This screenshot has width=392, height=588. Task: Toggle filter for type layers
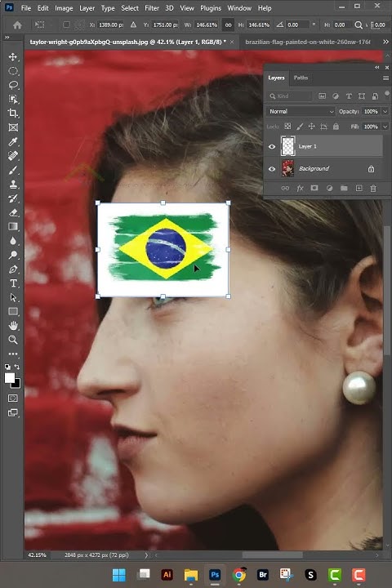tap(349, 96)
